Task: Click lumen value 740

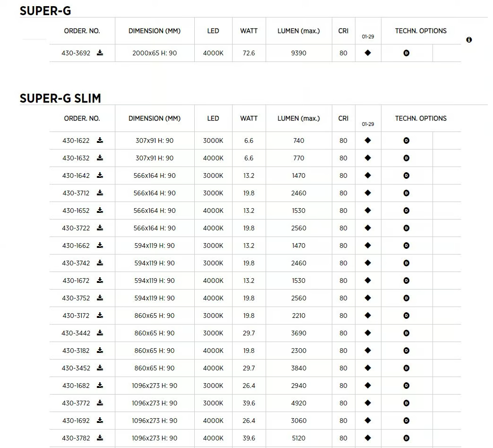Action: (x=298, y=141)
